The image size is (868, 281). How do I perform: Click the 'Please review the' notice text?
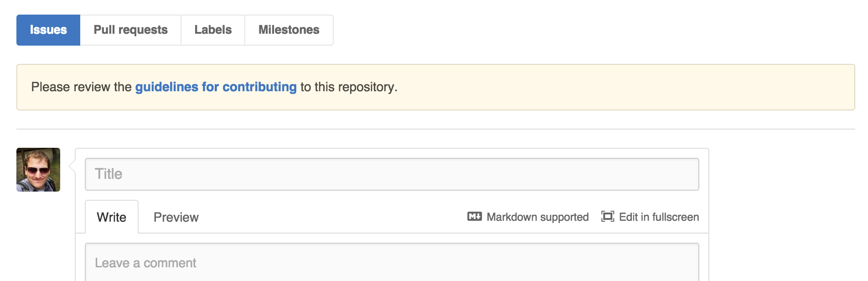pyautogui.click(x=81, y=87)
